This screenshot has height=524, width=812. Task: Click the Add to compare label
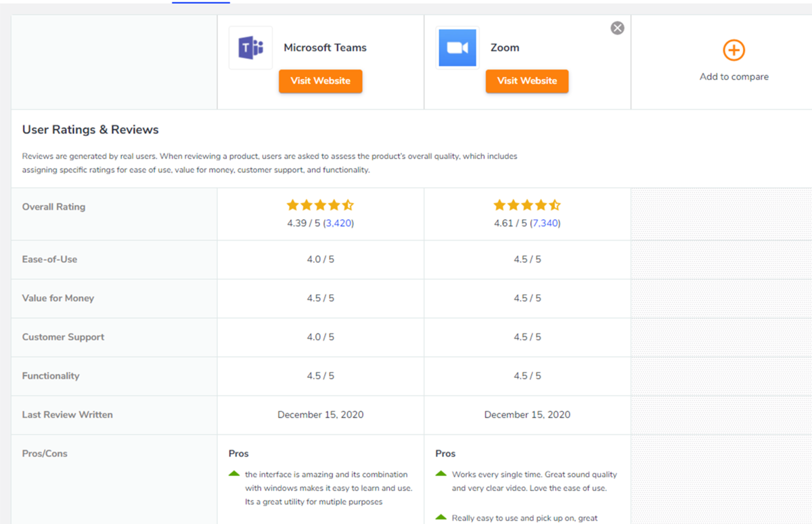tap(734, 77)
